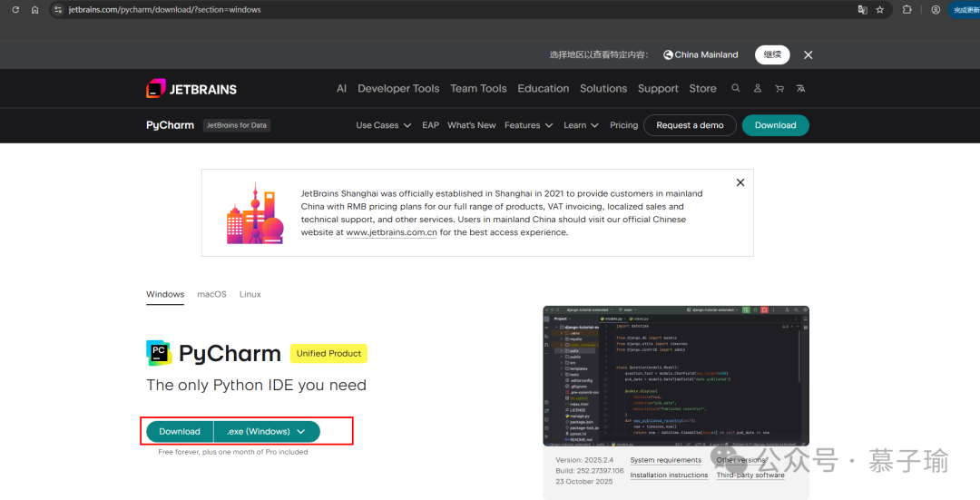Click the 'Version: 2025.2.4' text
980x500 pixels.
click(x=584, y=460)
